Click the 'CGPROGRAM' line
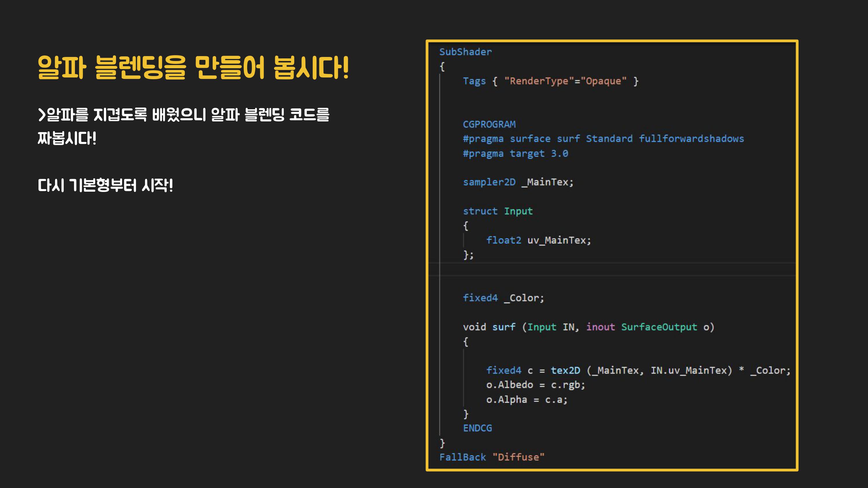Image resolution: width=868 pixels, height=488 pixels. [x=489, y=124]
